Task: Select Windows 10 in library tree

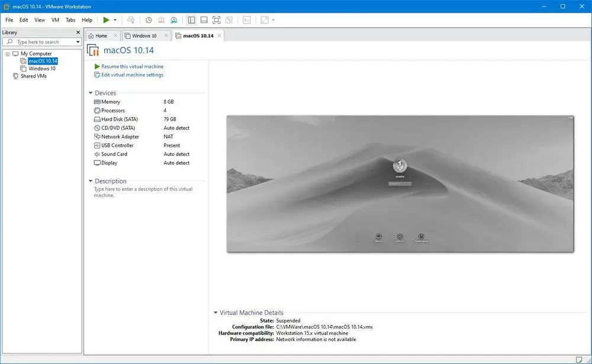Action: [42, 69]
